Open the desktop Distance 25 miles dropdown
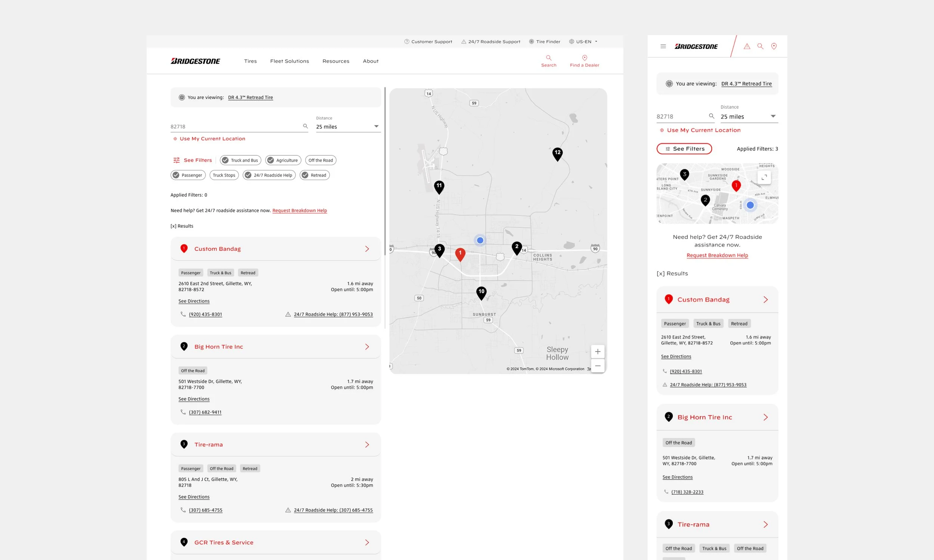The height and width of the screenshot is (560, 934). (348, 127)
